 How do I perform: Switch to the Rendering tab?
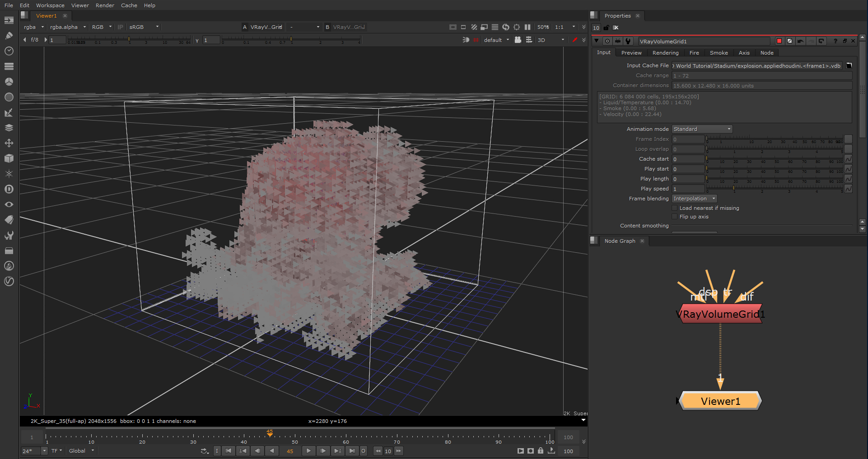pyautogui.click(x=665, y=53)
